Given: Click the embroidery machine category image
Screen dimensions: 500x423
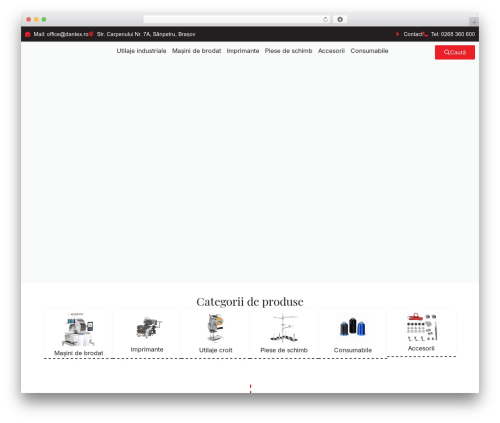Looking at the screenshot, I should pos(79,329).
